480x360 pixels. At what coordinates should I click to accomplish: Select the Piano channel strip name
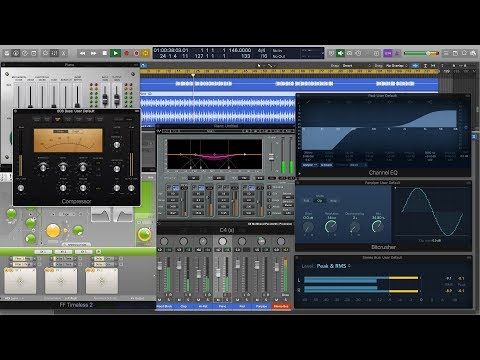pyautogui.click(x=222, y=306)
